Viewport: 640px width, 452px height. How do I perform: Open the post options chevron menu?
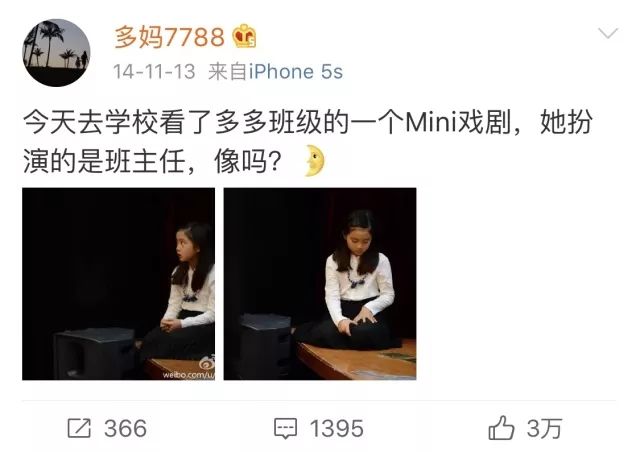click(x=608, y=33)
